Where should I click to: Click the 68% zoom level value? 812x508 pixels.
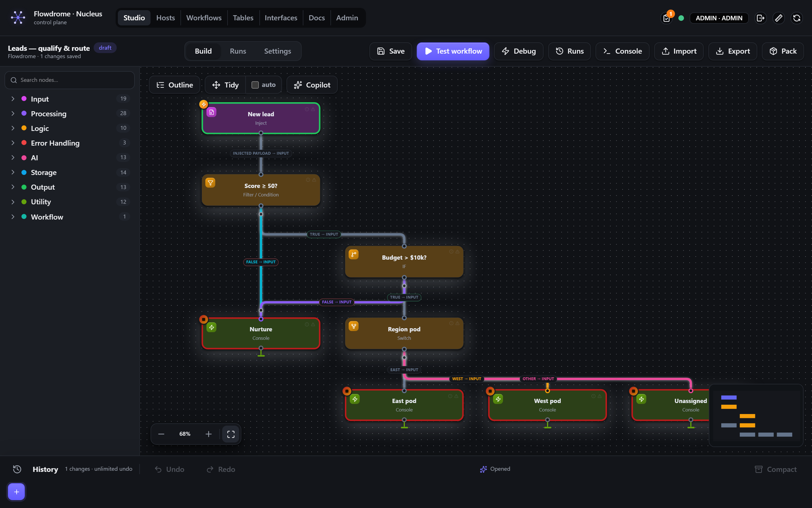tap(185, 434)
